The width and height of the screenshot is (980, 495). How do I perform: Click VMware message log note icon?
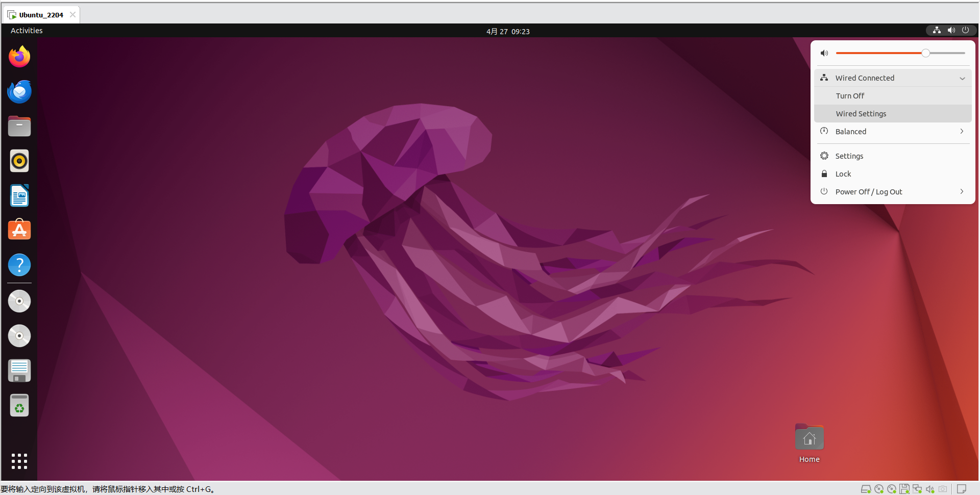pos(962,489)
